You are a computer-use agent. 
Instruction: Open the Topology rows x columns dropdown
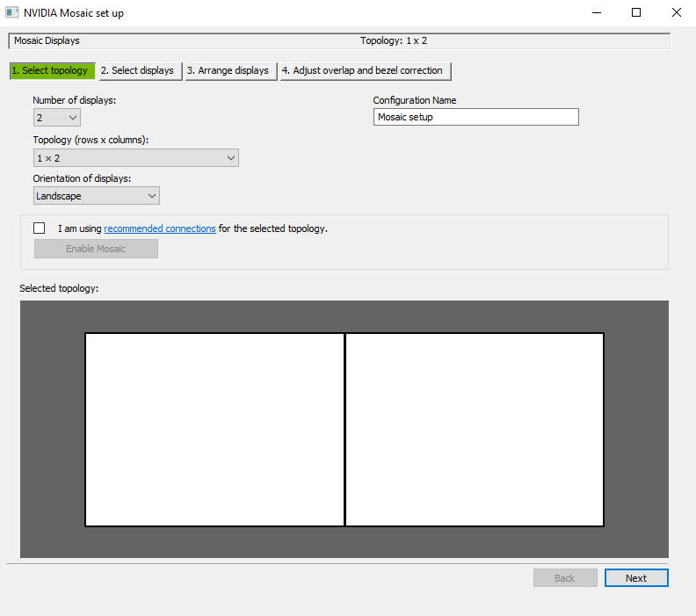pyautogui.click(x=136, y=158)
